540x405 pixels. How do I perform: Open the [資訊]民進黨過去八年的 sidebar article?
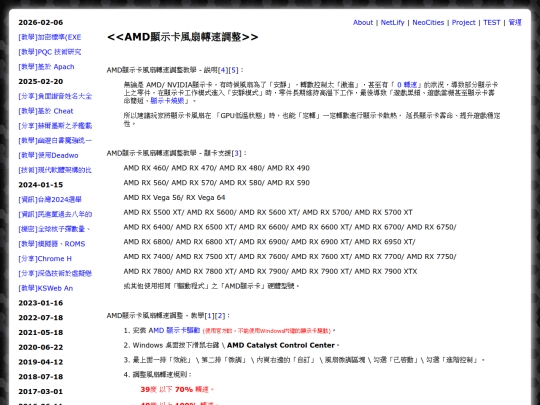pos(55,214)
